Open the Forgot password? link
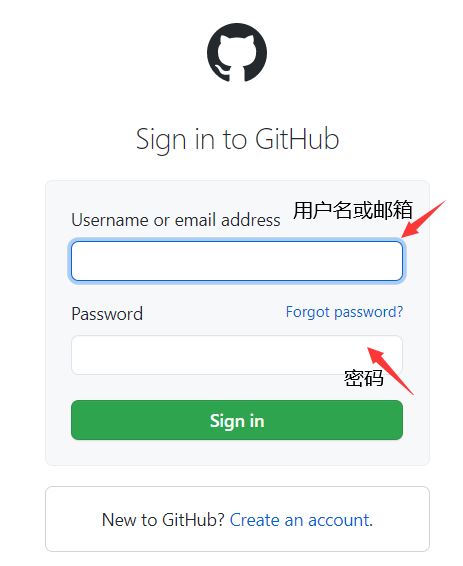This screenshot has width=463, height=566. (344, 312)
